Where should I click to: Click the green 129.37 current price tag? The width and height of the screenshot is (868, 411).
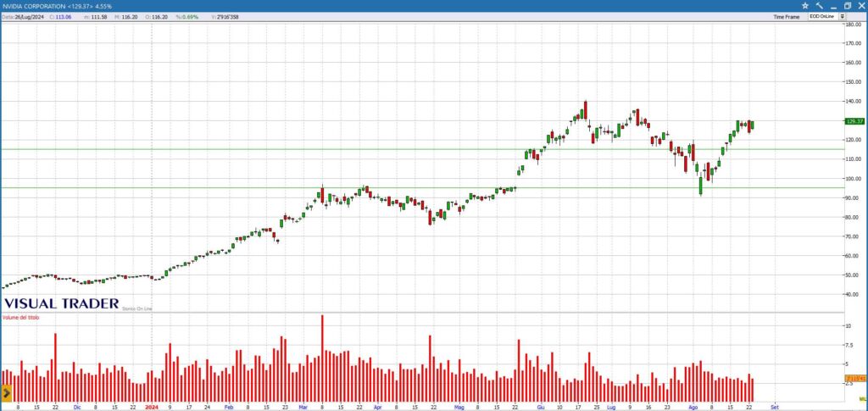[x=854, y=121]
